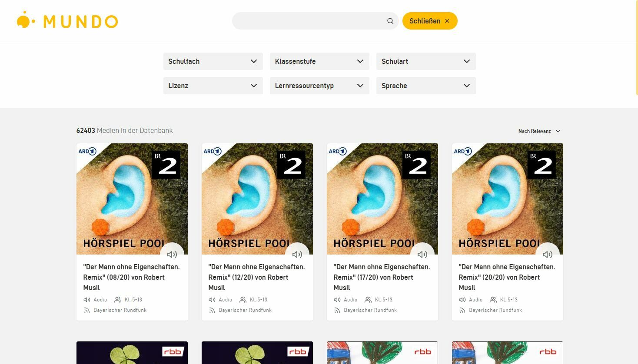Click "Bayerischer Rundfunk" under Remix (12/20)
This screenshot has width=638, height=364.
pos(245,310)
